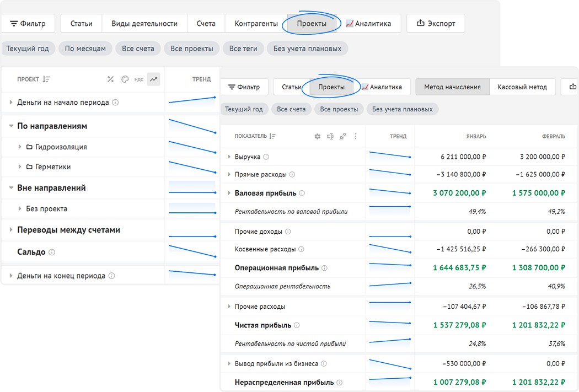Click info icon beside Вывод прибыли из бизнеса

[324, 363]
